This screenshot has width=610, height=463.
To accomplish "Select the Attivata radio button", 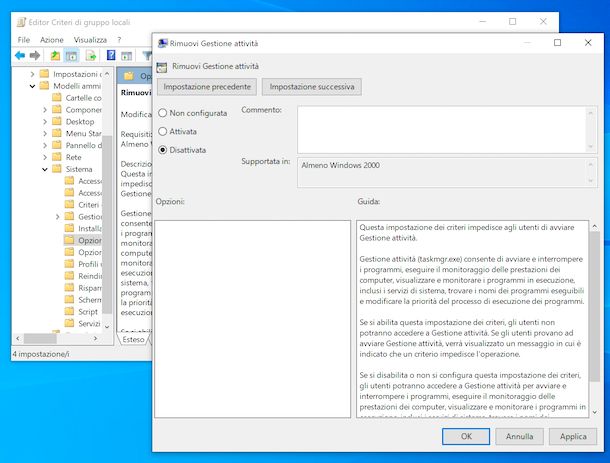I will (163, 131).
